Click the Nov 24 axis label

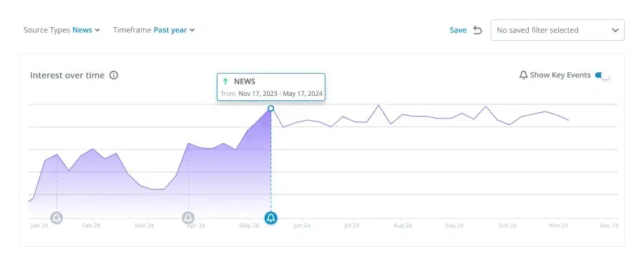558,225
